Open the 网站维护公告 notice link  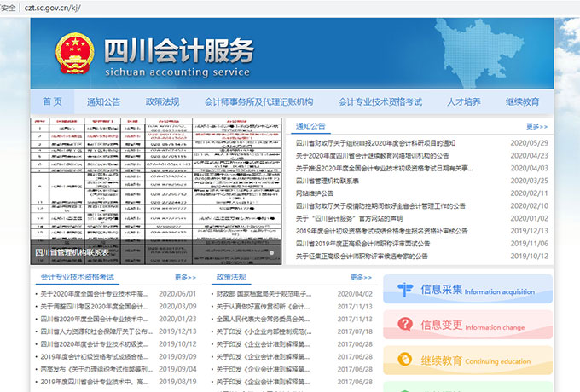tap(315, 193)
